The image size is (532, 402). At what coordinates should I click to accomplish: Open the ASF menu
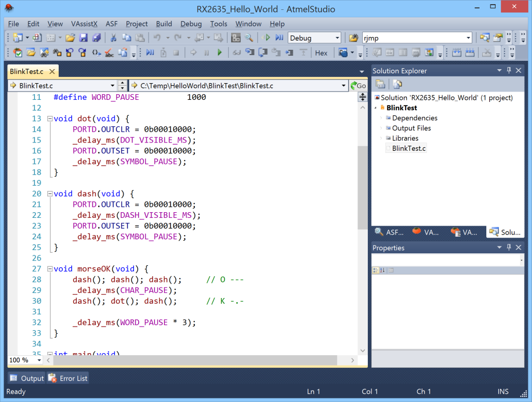[x=111, y=24]
